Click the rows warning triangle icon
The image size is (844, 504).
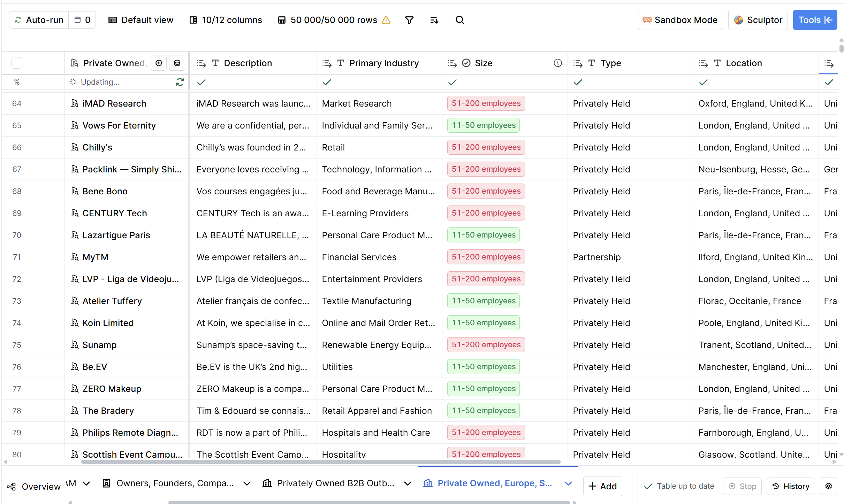click(386, 20)
